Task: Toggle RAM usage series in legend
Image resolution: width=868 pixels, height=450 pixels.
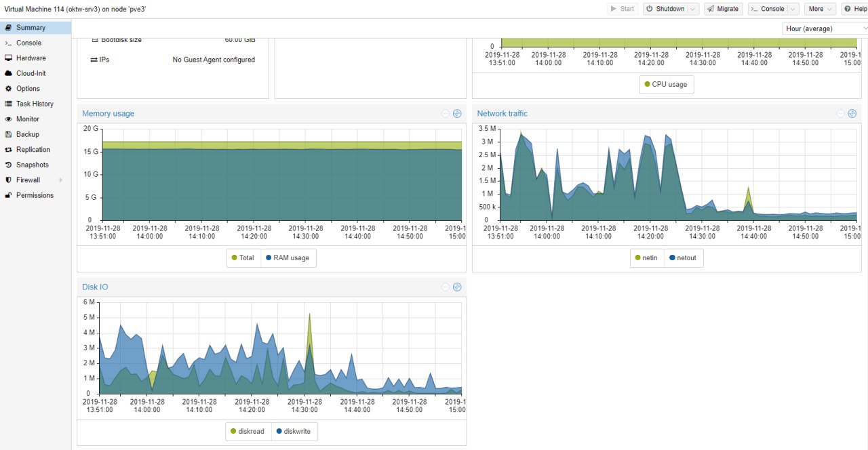Action: click(x=286, y=258)
